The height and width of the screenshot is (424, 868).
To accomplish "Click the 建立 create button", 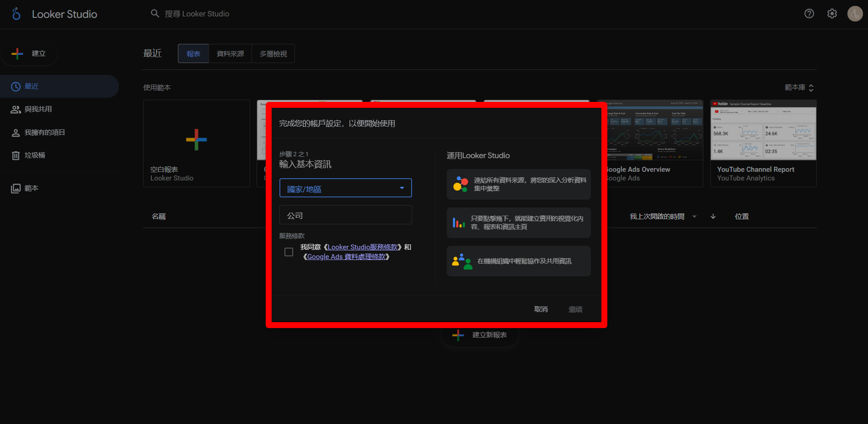I will (29, 53).
